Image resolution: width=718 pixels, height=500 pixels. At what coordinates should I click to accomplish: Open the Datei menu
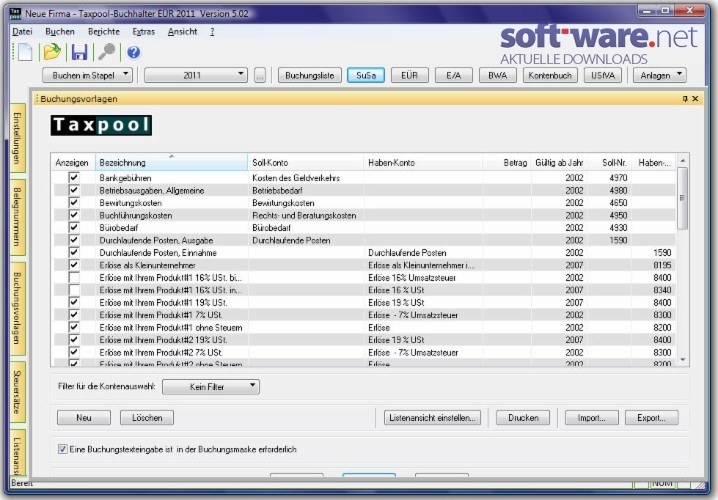22,32
